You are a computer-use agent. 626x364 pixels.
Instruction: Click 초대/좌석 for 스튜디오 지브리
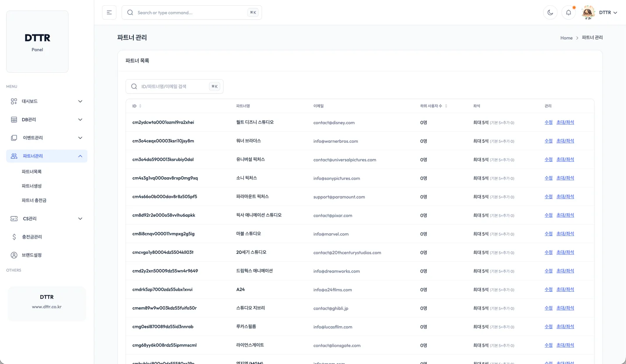(565, 308)
